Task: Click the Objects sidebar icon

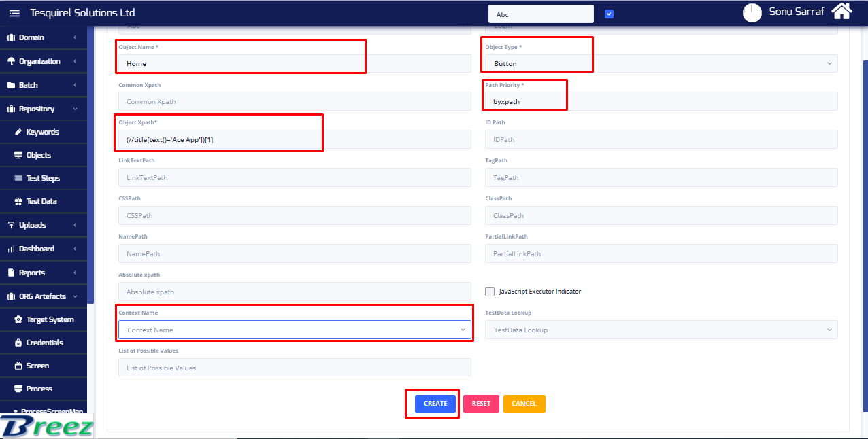Action: pos(19,155)
